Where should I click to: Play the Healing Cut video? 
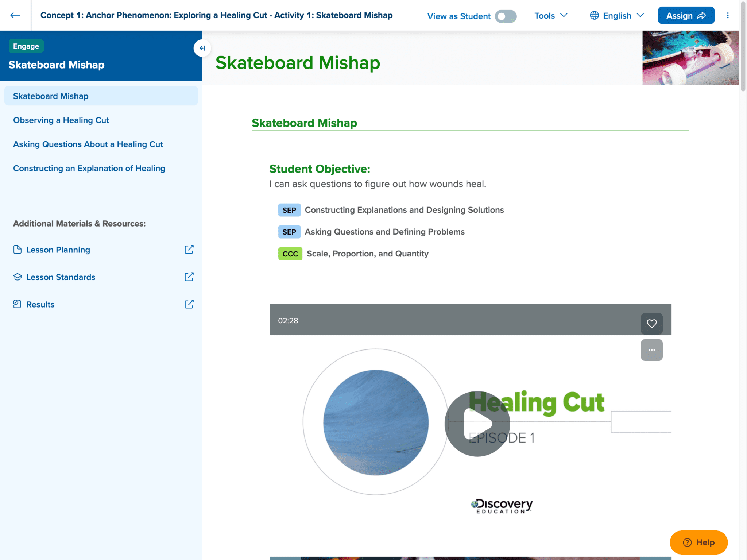pos(477,424)
